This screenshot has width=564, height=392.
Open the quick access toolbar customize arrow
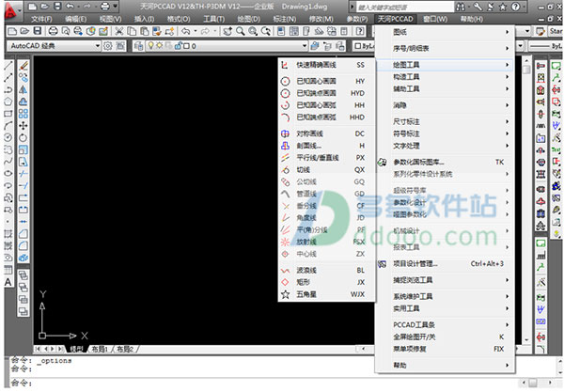pos(116,7)
